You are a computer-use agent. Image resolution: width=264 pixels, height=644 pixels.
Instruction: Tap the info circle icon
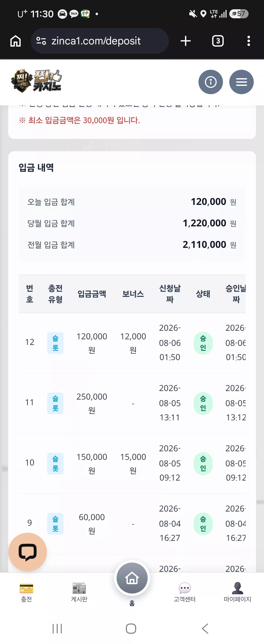tap(210, 82)
